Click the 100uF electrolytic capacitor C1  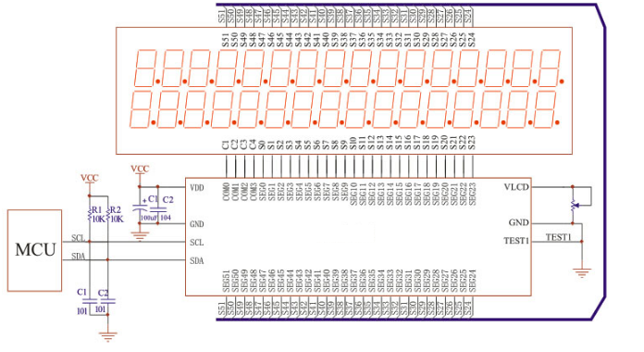(x=140, y=208)
